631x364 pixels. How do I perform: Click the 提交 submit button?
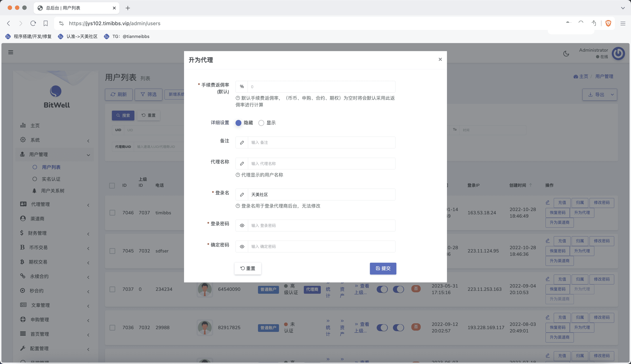coord(383,268)
